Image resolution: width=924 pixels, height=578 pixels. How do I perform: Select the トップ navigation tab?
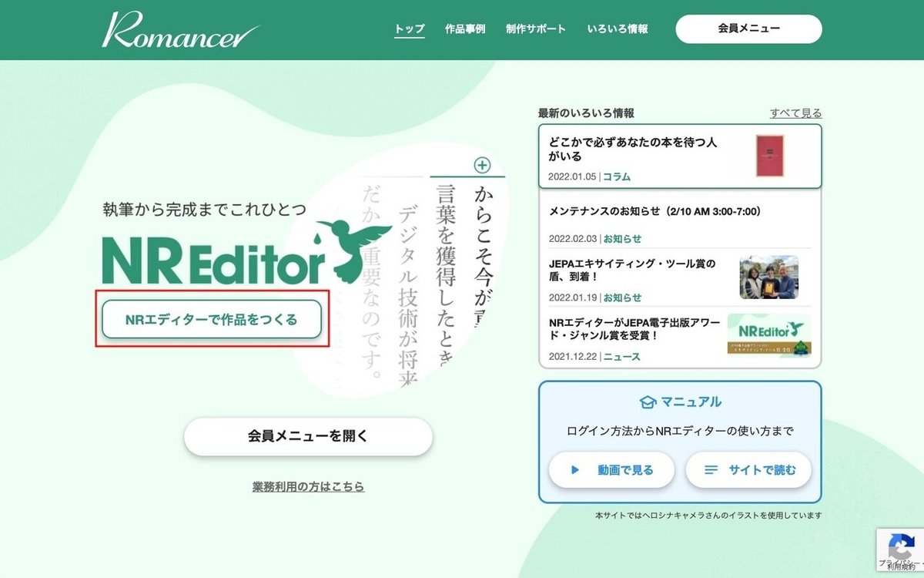(409, 28)
